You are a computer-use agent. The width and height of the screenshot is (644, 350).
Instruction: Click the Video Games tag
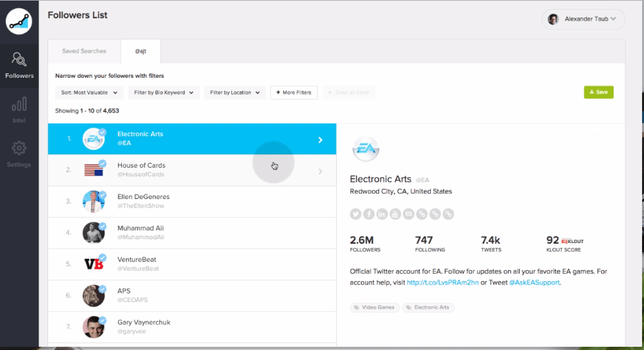point(374,307)
